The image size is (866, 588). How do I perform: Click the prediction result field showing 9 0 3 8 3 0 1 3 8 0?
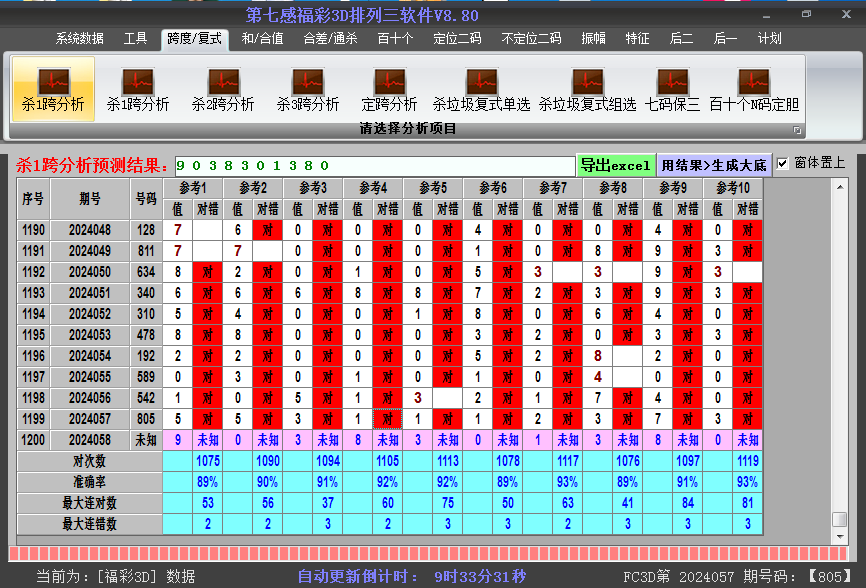375,166
